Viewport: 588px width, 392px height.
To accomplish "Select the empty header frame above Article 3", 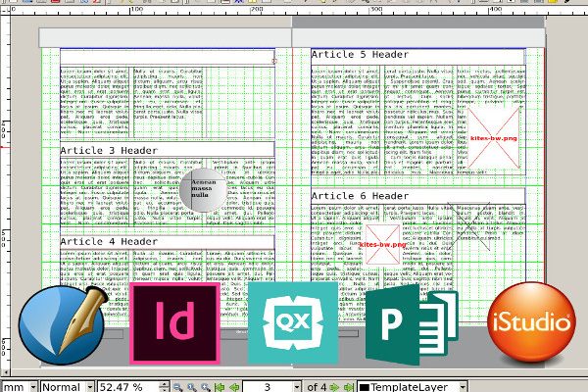I will [x=168, y=57].
